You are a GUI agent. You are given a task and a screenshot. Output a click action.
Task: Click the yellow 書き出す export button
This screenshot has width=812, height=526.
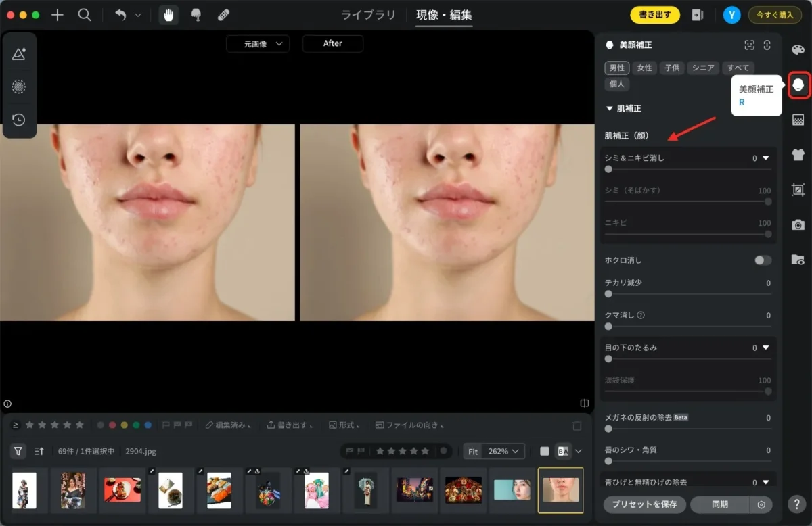pyautogui.click(x=655, y=15)
